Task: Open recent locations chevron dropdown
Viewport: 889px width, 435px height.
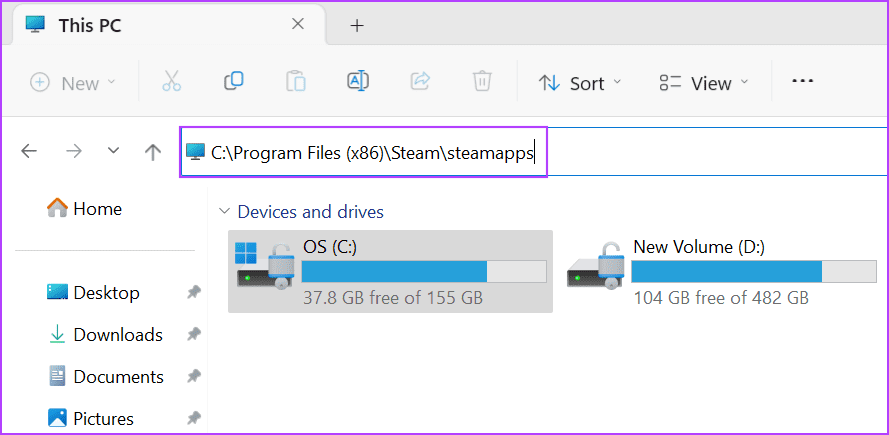Action: tap(113, 151)
